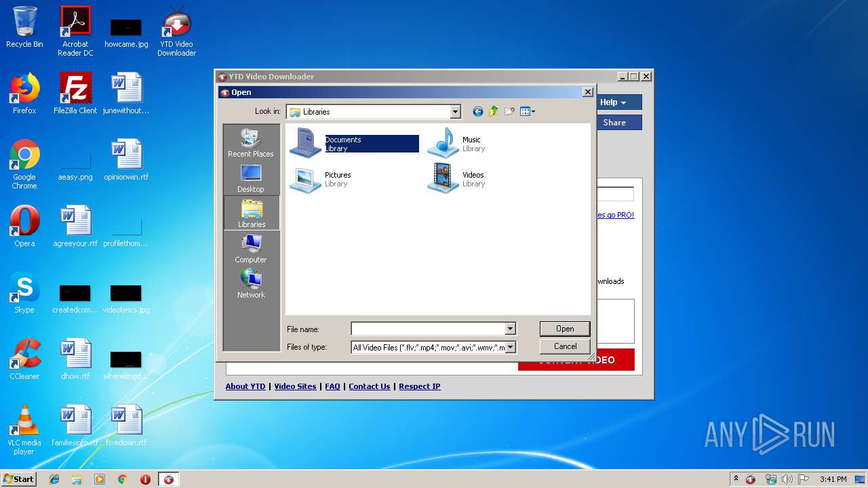Click the Cancel button
This screenshot has width=868, height=488.
(565, 346)
